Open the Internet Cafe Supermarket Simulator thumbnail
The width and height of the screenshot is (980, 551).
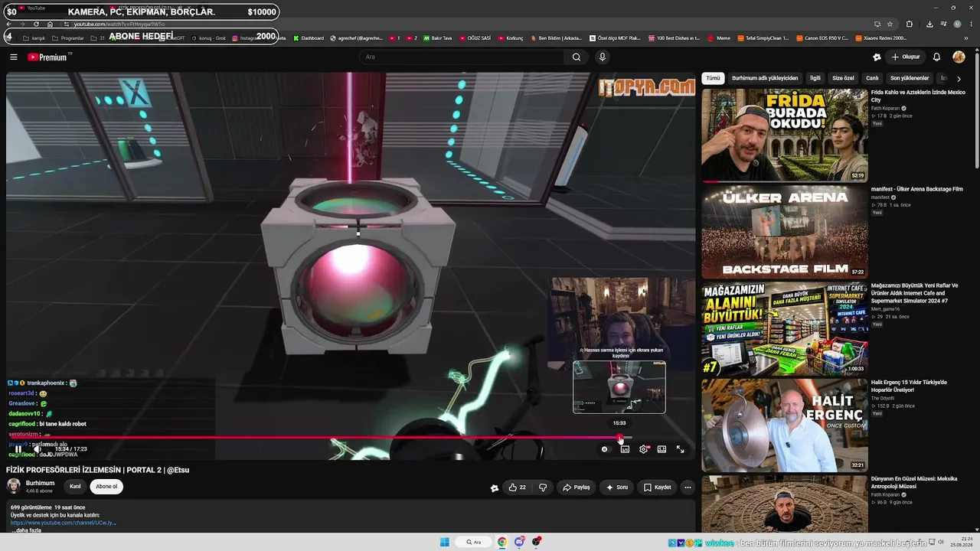pos(785,328)
